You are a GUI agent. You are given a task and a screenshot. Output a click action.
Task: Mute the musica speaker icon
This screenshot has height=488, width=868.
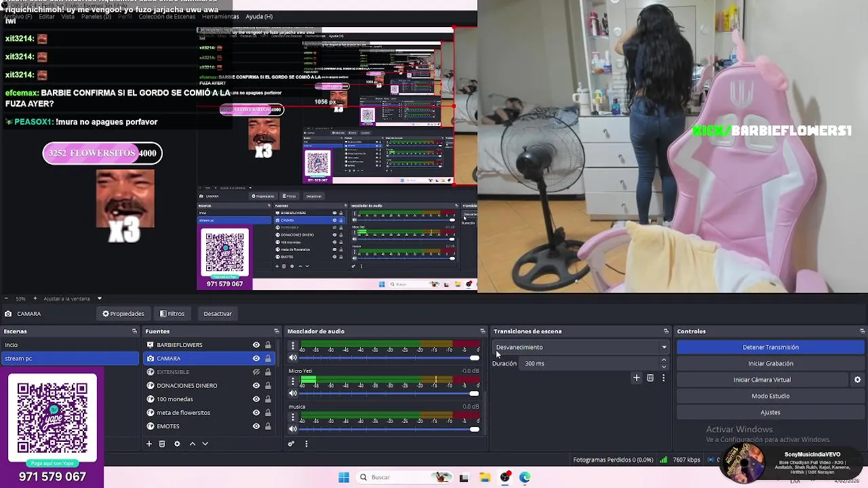click(x=293, y=428)
